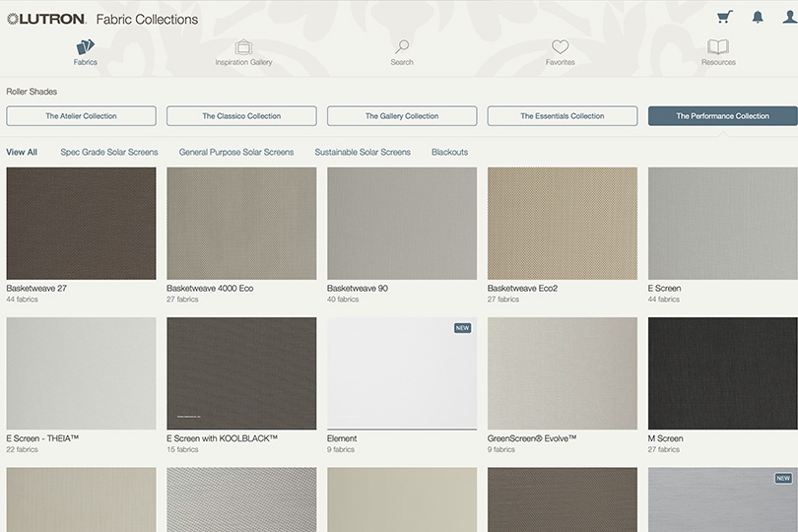Open E Screen with KOOLBLACK thumbnail
798x532 pixels.
tap(241, 373)
